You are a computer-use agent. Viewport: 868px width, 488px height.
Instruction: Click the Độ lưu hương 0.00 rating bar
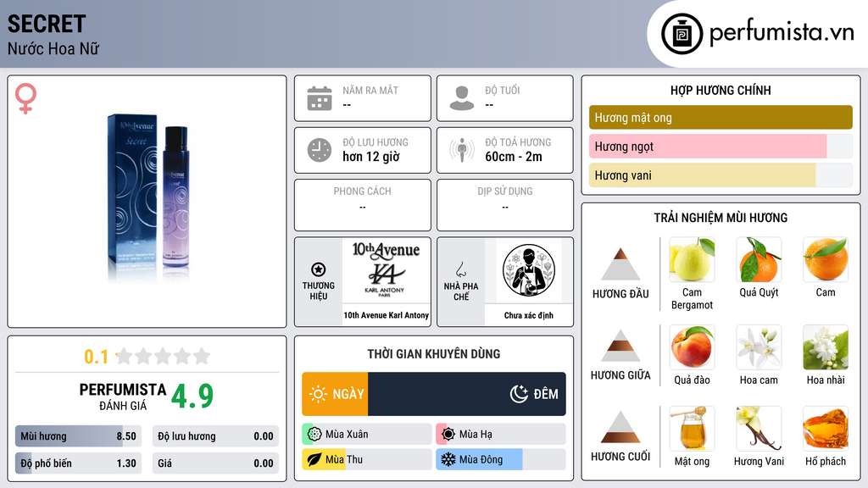coord(215,436)
